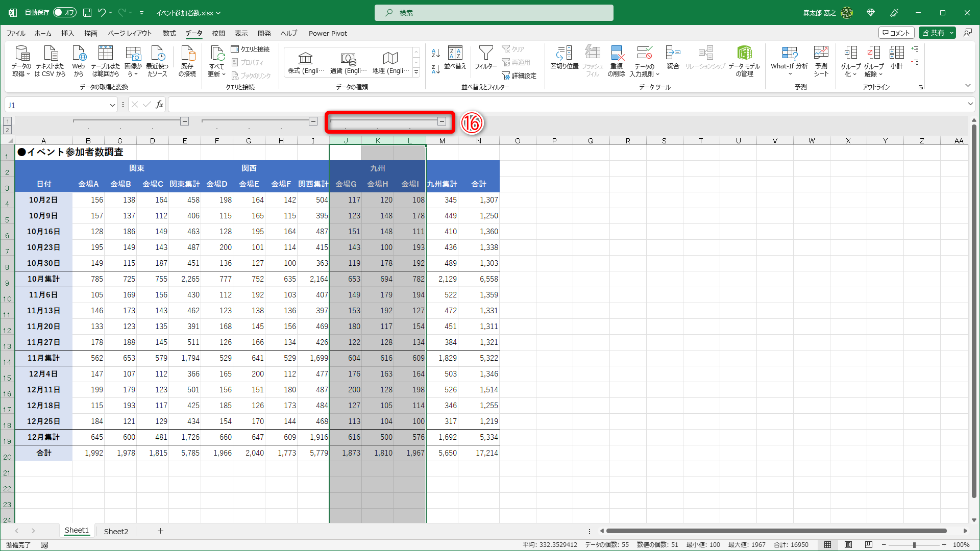980x551 pixels.
Task: Switch to the Sheet2 tab
Action: coord(116,531)
